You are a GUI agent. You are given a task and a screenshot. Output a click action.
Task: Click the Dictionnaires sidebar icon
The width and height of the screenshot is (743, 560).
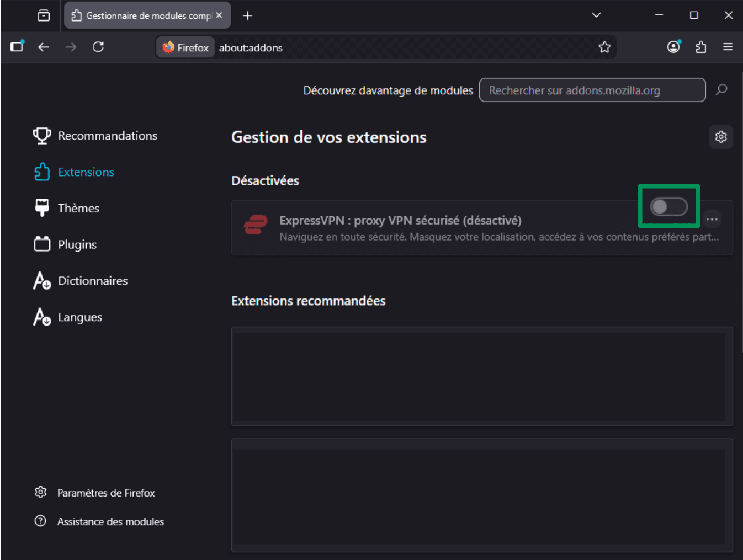click(x=41, y=280)
